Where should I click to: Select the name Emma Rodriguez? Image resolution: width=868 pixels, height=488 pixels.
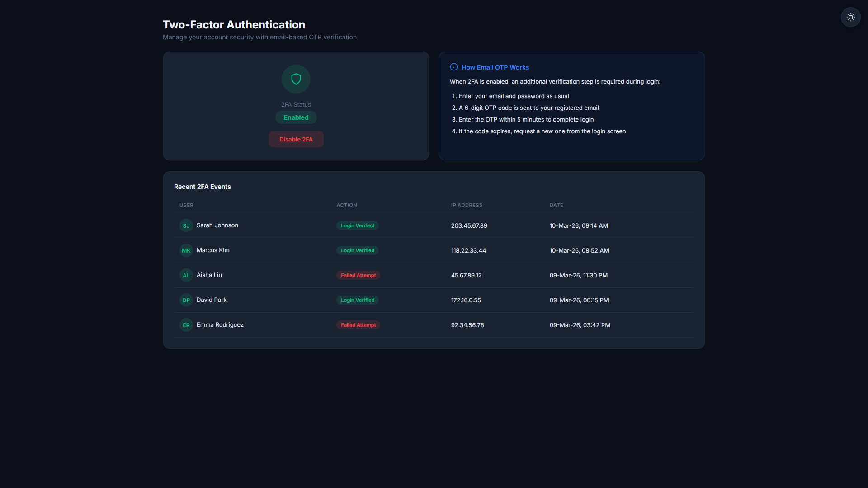[x=220, y=324]
